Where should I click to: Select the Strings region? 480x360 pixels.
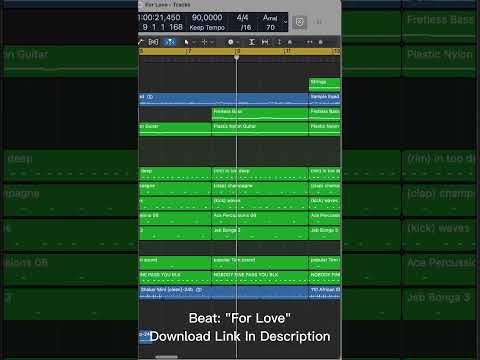pos(325,85)
